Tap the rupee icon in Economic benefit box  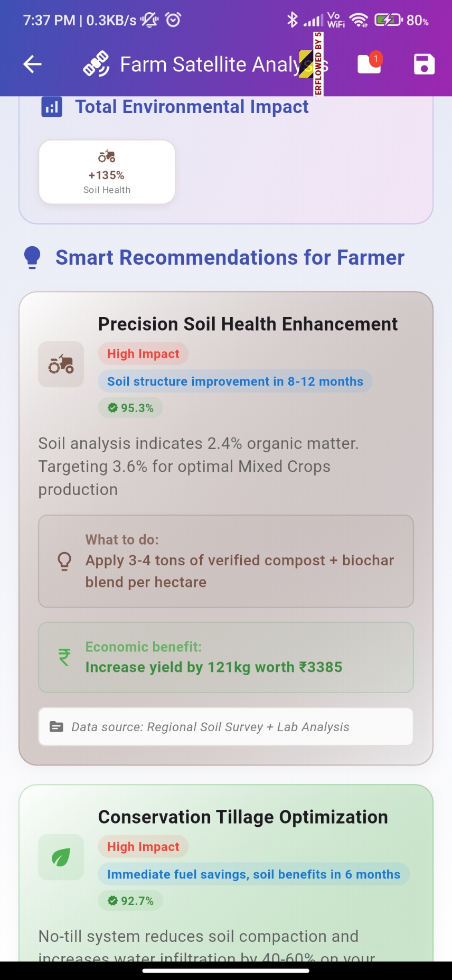tap(64, 657)
